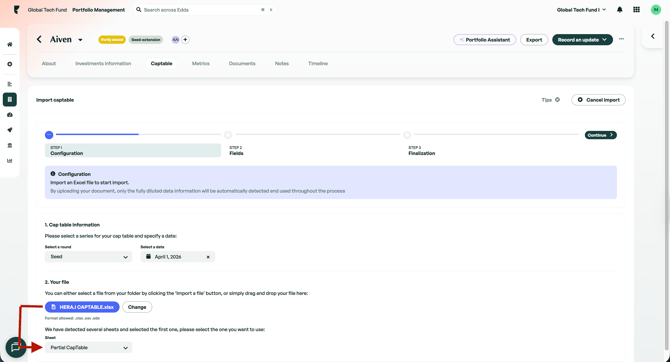Open the Documents tab
Viewport: 670px width, 362px height.
pyautogui.click(x=242, y=63)
